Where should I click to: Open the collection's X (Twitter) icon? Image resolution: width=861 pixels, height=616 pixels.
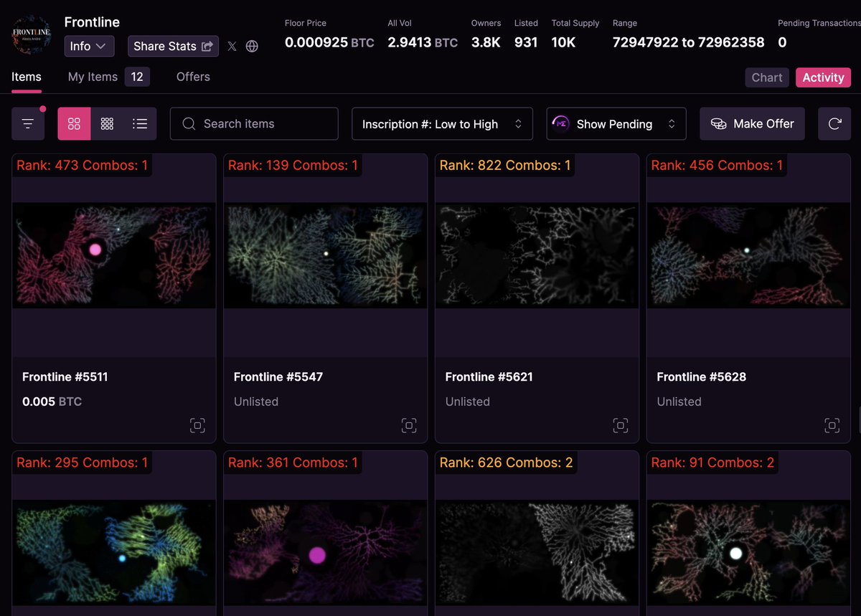(232, 46)
